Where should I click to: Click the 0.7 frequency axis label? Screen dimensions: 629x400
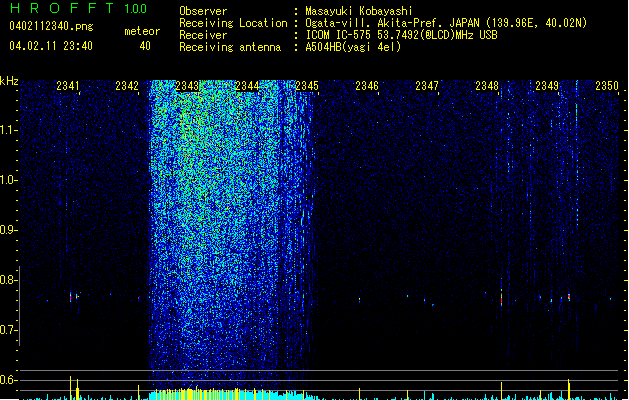8,330
